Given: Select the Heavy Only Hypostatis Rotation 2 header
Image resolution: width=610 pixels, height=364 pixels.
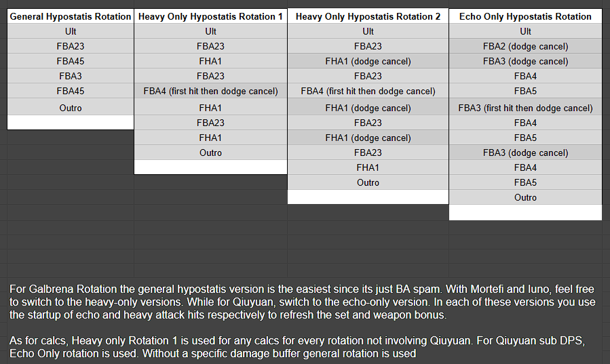Looking at the screenshot, I should pyautogui.click(x=368, y=16).
